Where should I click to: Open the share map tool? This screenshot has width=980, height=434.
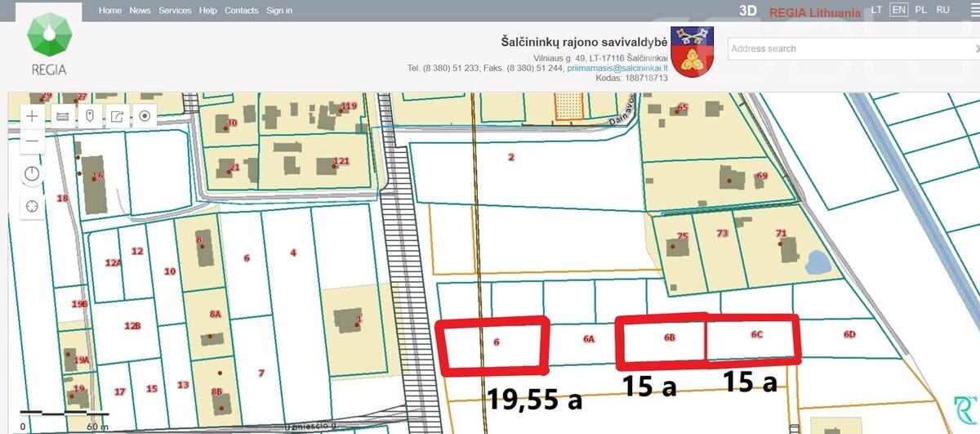click(x=117, y=116)
